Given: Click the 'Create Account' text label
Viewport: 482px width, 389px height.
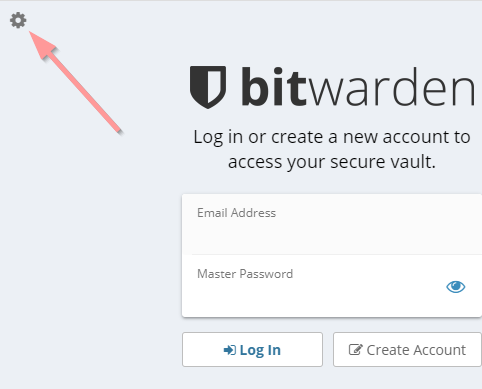Looking at the screenshot, I should point(416,350).
